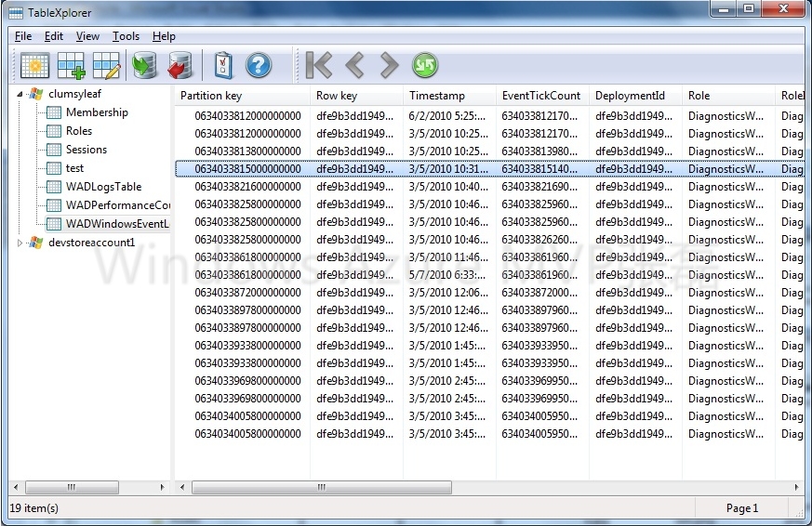This screenshot has height=526, width=812.
Task: Click EventTickCount cell 634033813980
Action: [539, 151]
